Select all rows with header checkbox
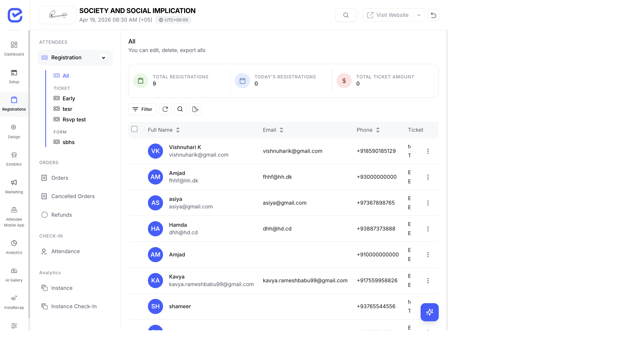Viewport: 644px width, 362px height. click(134, 129)
